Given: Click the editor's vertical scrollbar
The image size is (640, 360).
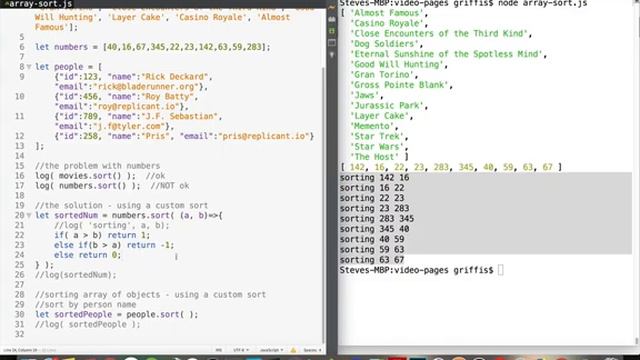Looking at the screenshot, I should pos(324,204).
